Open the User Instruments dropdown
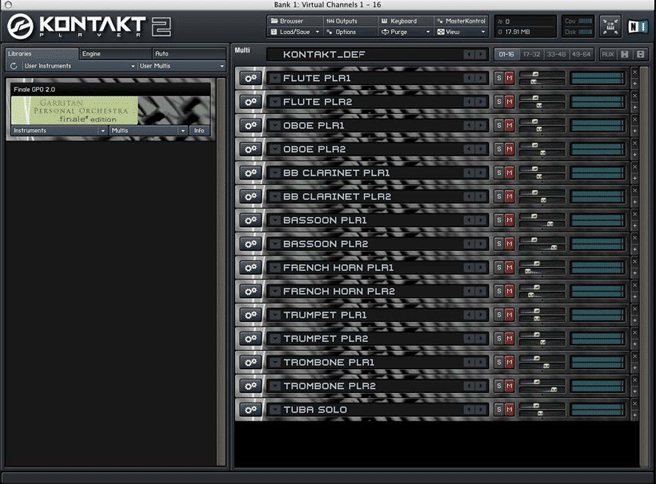656x484 pixels. (x=79, y=66)
